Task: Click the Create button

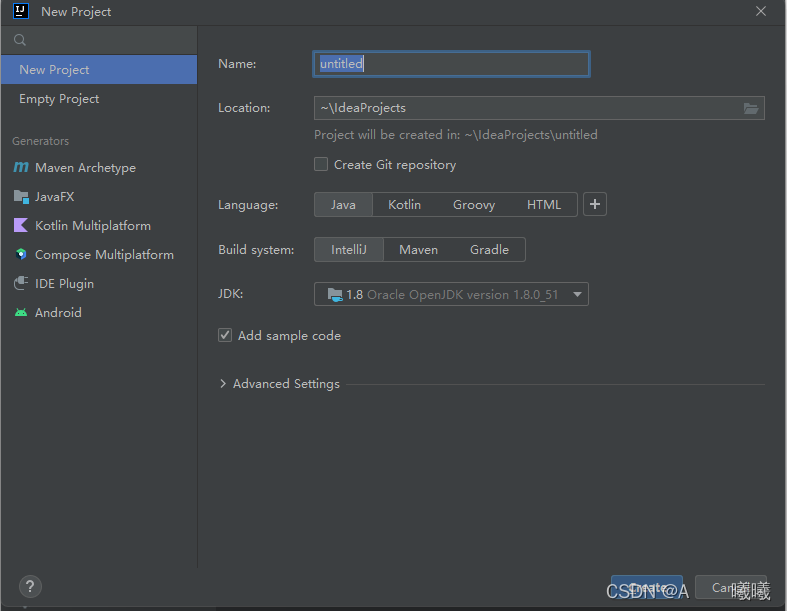Action: (647, 587)
